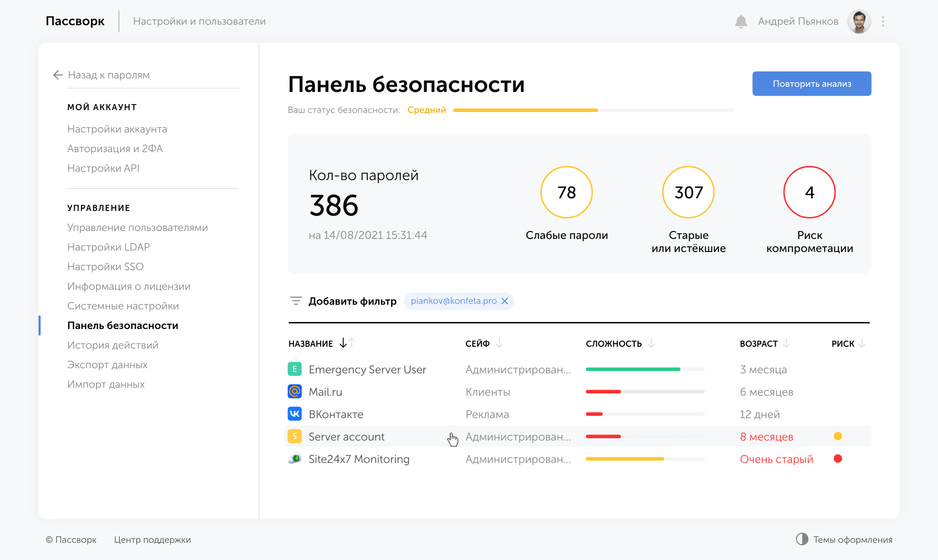Sort by Возраст column arrow
Screen dimensions: 938x560
tap(786, 343)
